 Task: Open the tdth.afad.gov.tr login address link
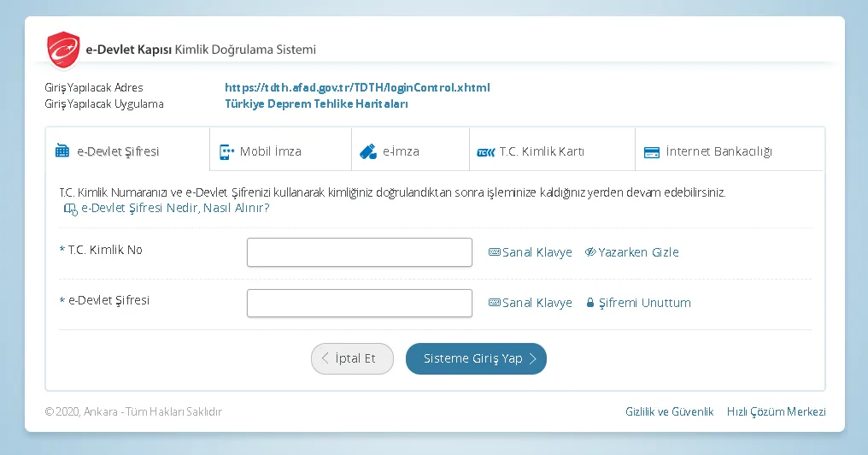tap(358, 87)
